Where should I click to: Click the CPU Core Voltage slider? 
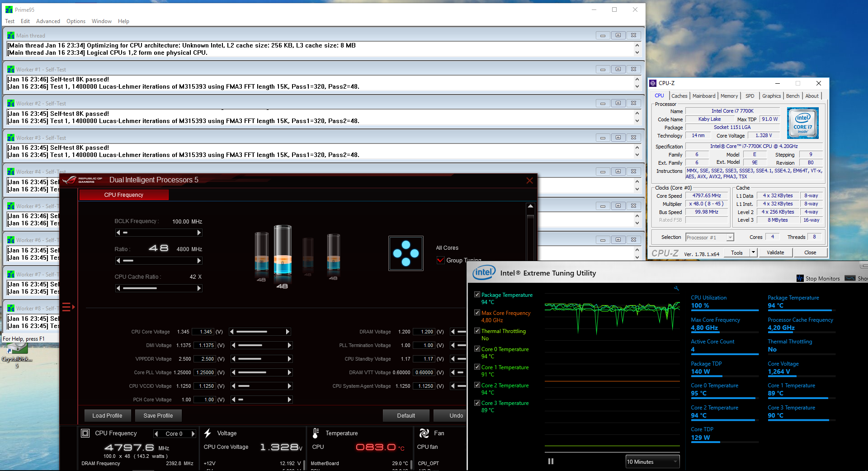(x=260, y=332)
